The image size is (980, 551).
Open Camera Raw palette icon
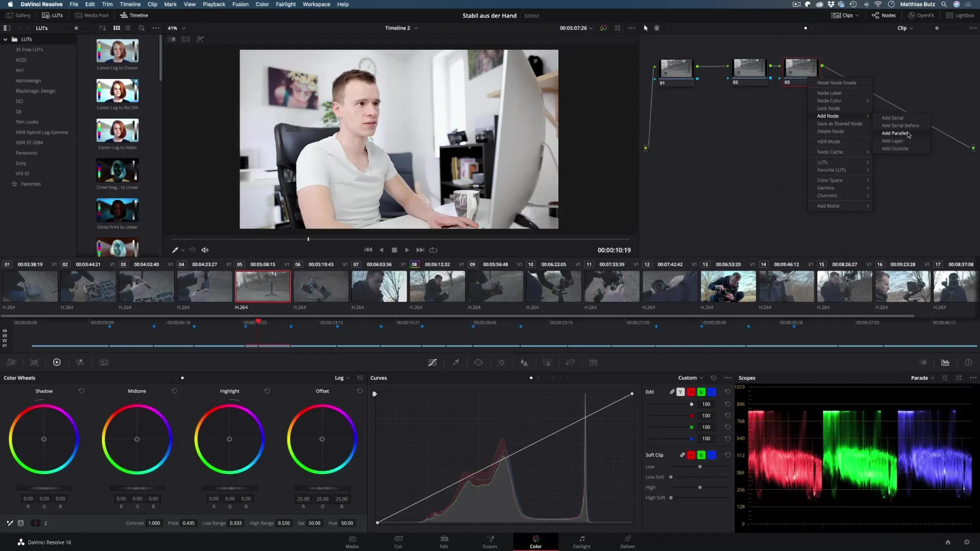[x=11, y=362]
